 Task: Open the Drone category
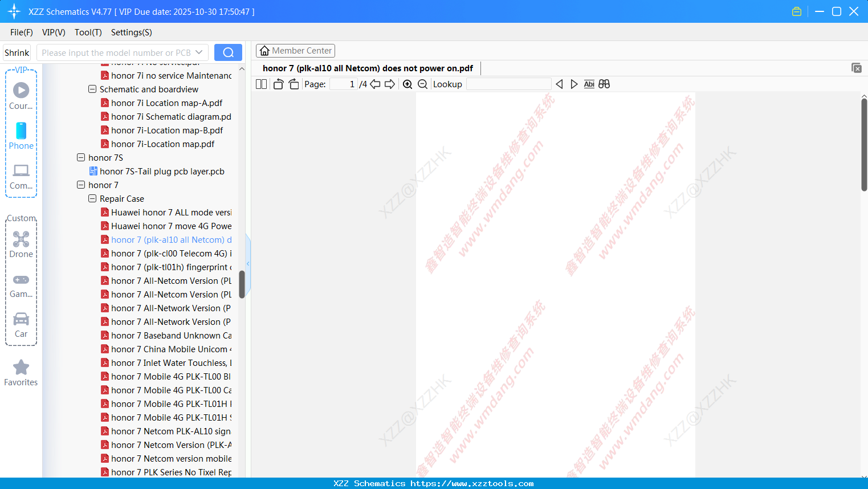point(21,239)
